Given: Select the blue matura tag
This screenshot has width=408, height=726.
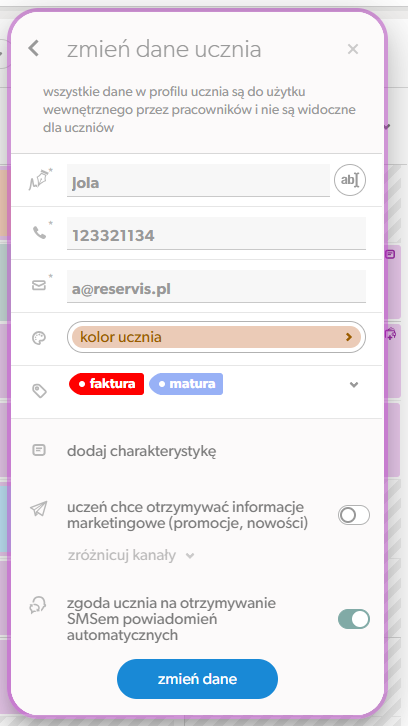Looking at the screenshot, I should pos(186,384).
